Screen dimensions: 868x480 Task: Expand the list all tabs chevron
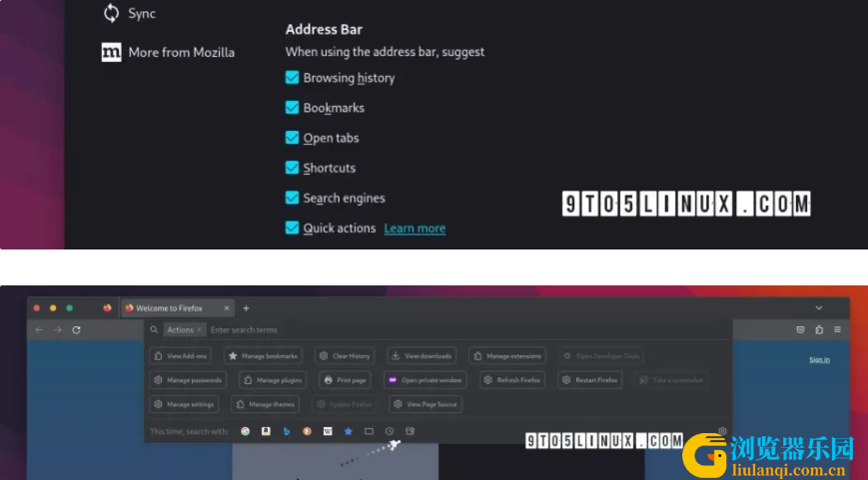819,308
